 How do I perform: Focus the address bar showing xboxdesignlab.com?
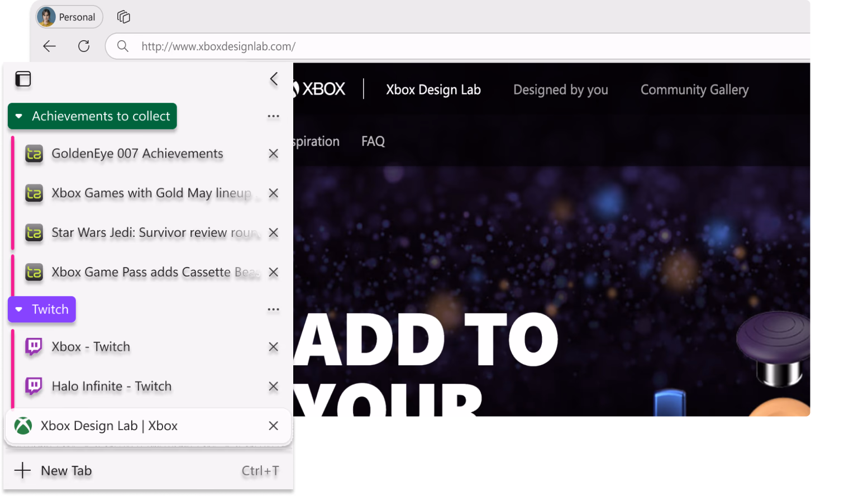(458, 46)
